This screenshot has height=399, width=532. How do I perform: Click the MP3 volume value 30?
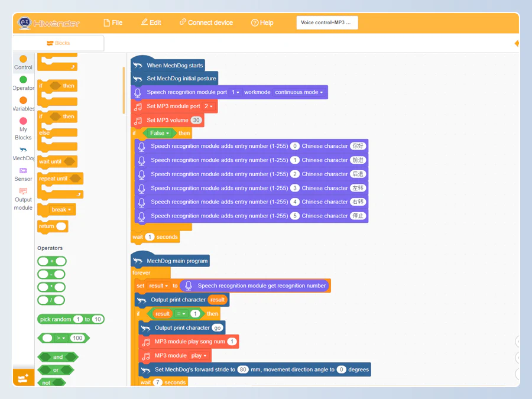pos(196,121)
